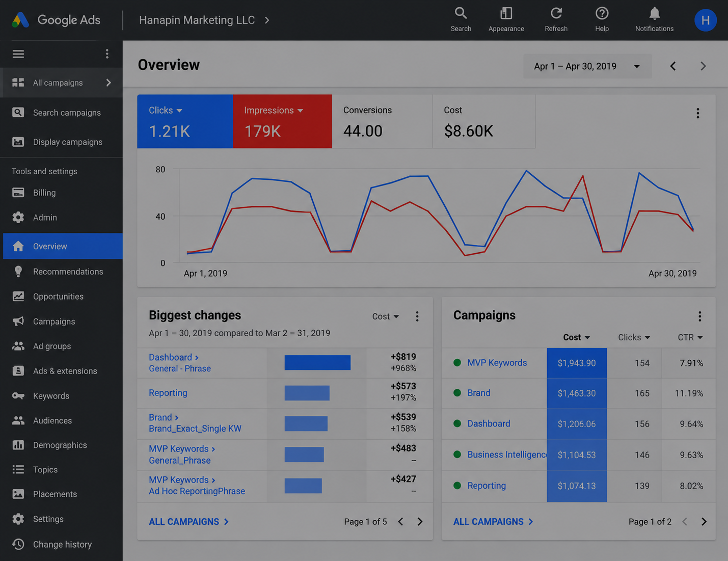Open the Campaigns Cost column dropdown
Image resolution: width=728 pixels, height=561 pixels.
pyautogui.click(x=576, y=337)
